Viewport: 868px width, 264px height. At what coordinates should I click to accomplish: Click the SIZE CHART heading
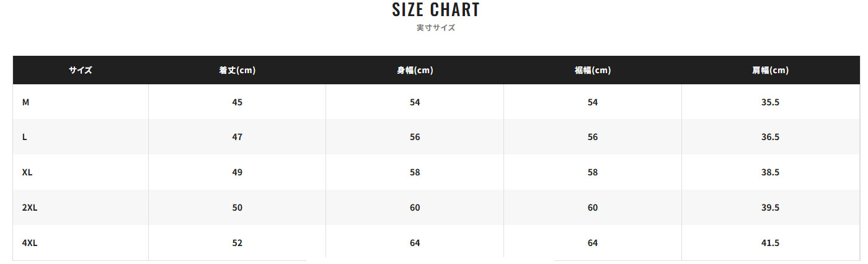436,10
